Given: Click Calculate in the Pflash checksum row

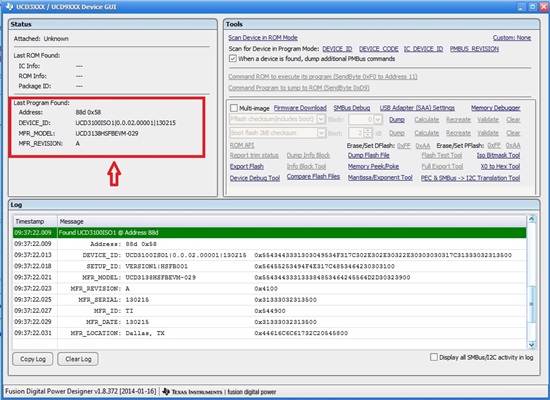Looking at the screenshot, I should (x=427, y=120).
